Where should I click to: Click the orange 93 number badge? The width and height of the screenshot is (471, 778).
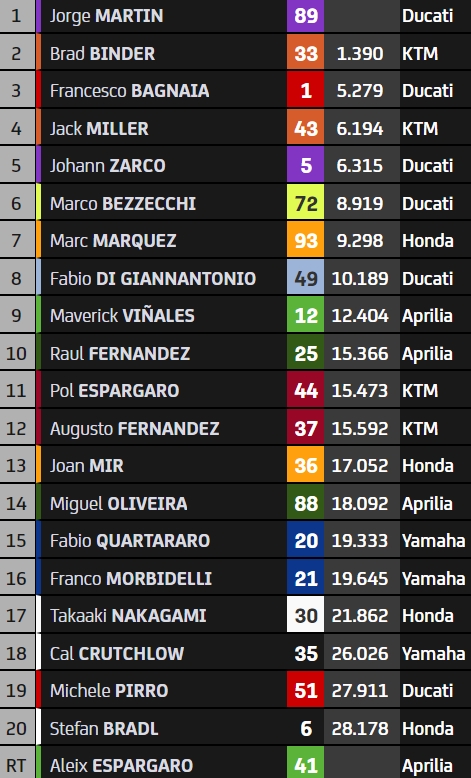(305, 241)
